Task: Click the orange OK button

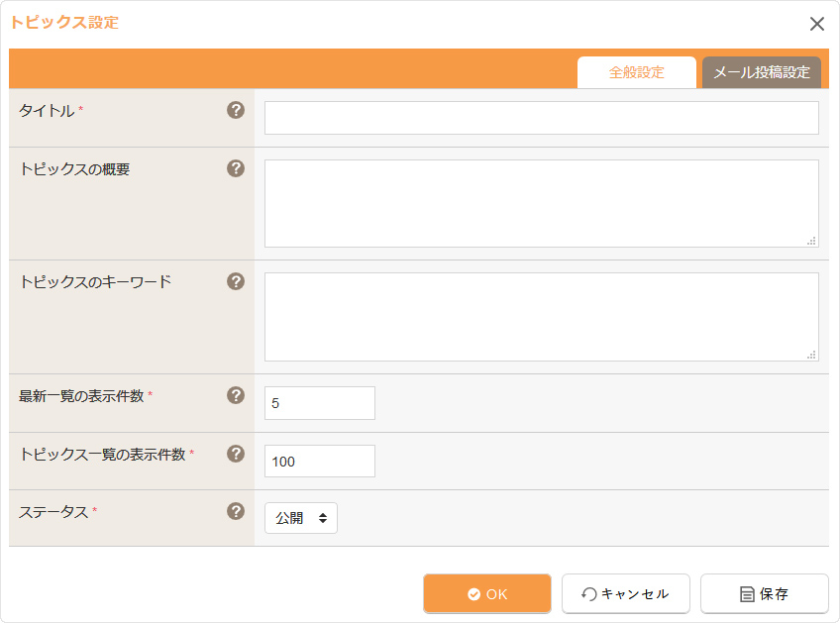Action: [487, 593]
